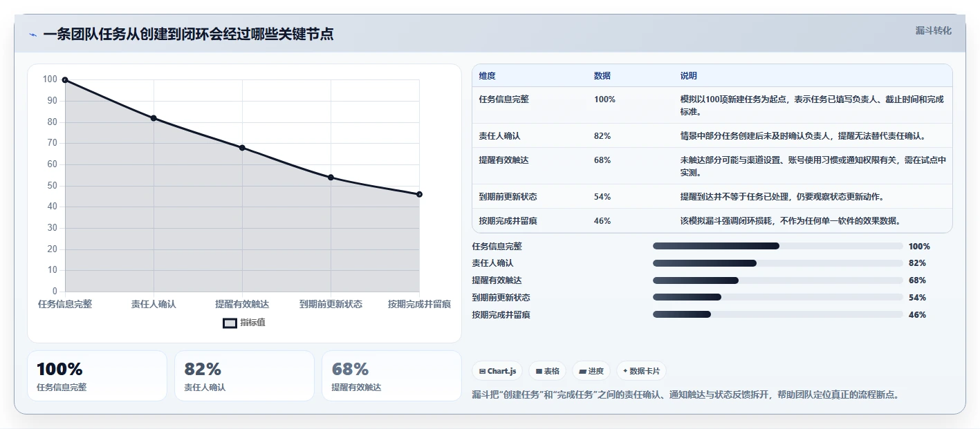Click the 按期完成并留痕 label beside its progress bar

point(501,314)
